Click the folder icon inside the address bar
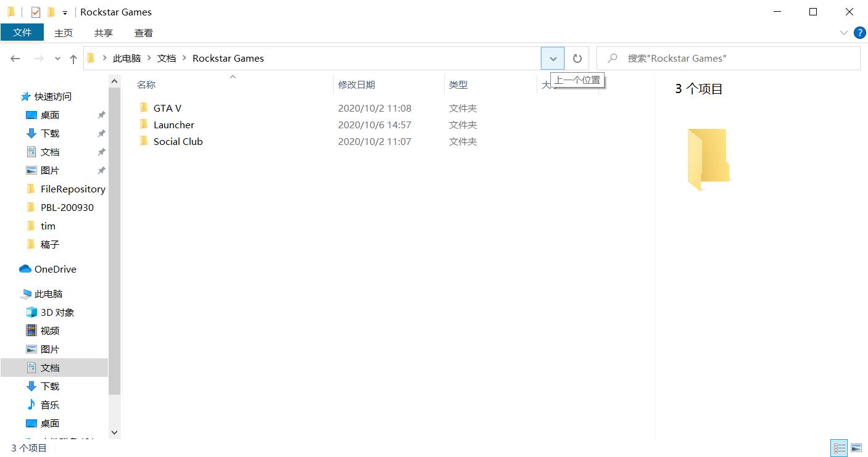868x457 pixels. point(91,59)
